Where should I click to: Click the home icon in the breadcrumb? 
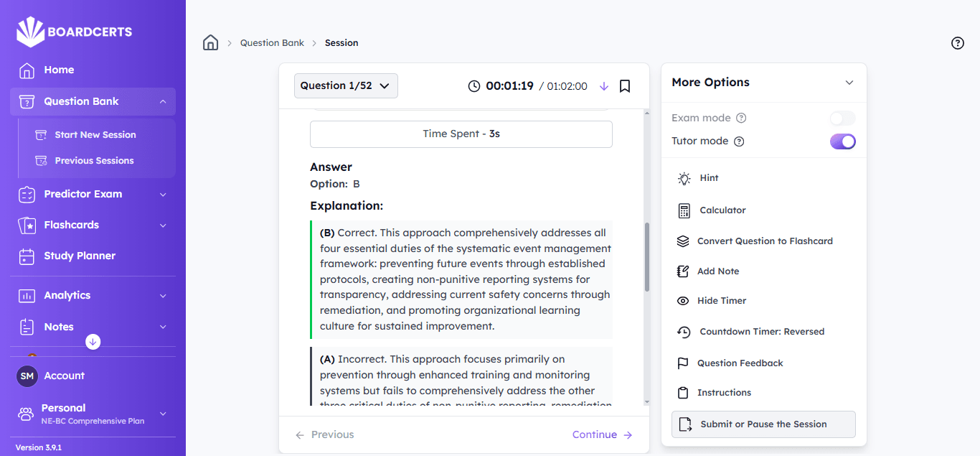coord(210,43)
